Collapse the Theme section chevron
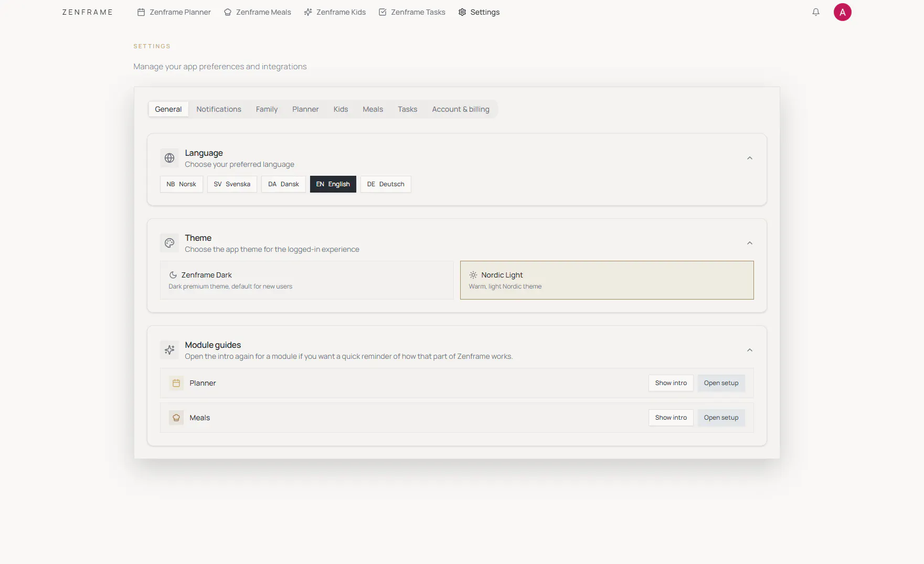Screen dimensions: 924x564 749,243
